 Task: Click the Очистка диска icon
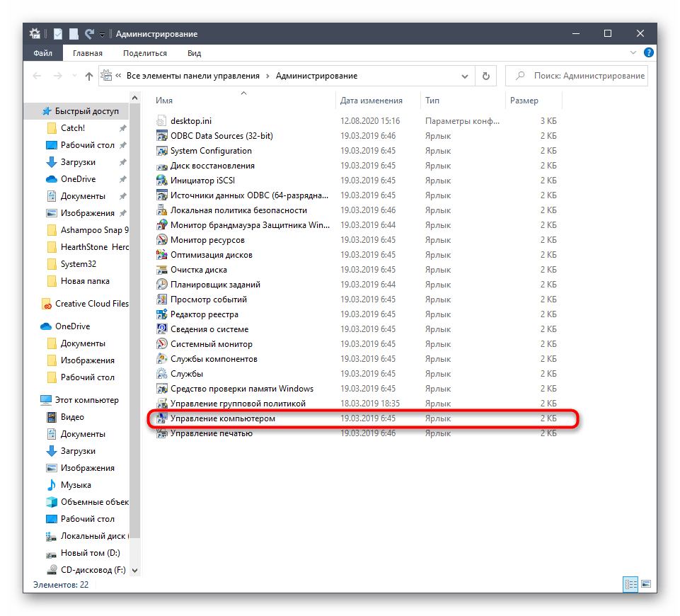(162, 270)
